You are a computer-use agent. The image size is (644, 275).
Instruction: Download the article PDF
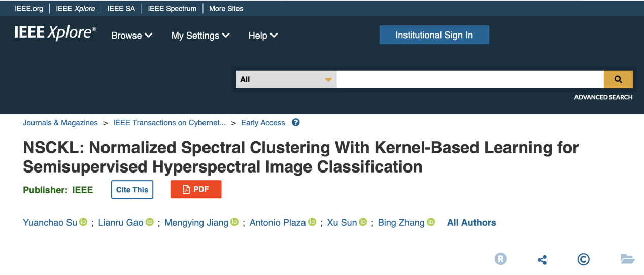[196, 189]
